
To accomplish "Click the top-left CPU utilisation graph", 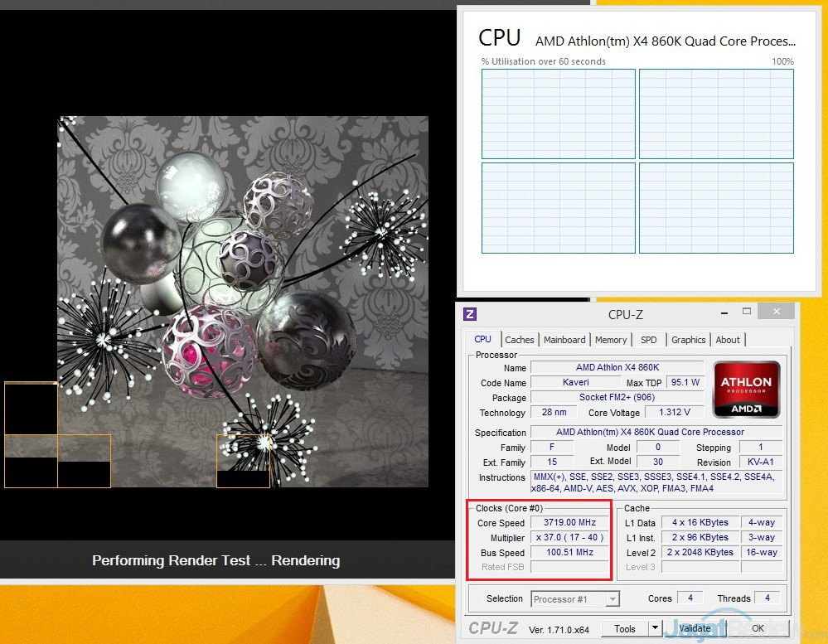I will [x=559, y=114].
